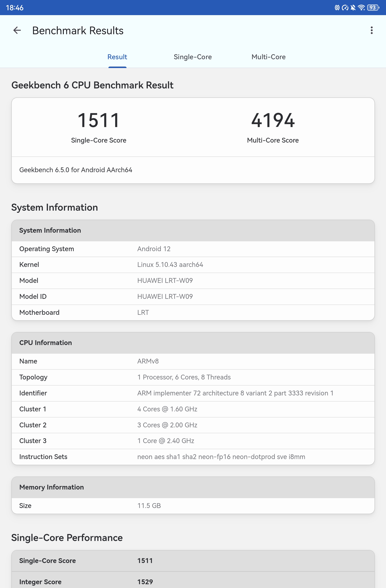The width and height of the screenshot is (386, 588).
Task: Tap the 1511 Single-Core Score value
Action: 98,120
